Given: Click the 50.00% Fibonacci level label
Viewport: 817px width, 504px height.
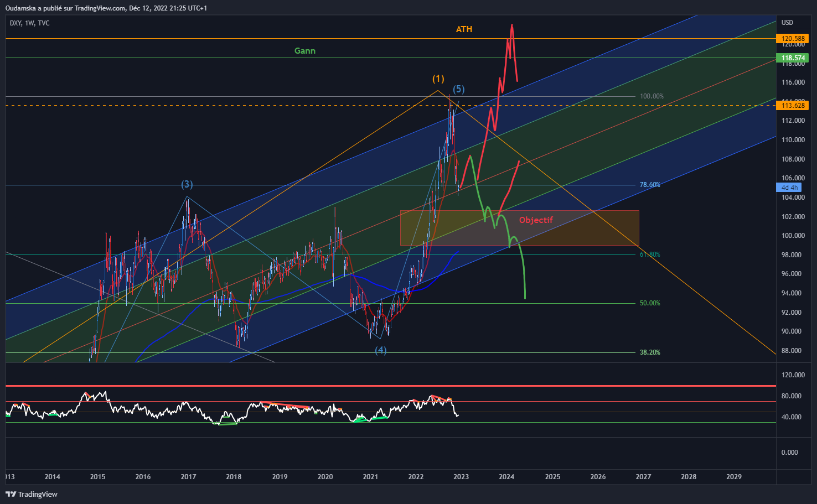Looking at the screenshot, I should point(650,303).
